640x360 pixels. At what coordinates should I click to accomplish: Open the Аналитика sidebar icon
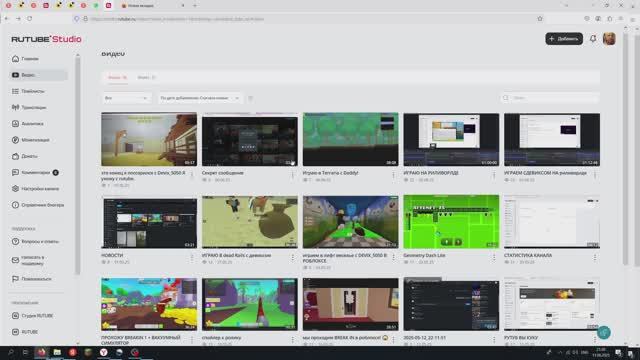pyautogui.click(x=16, y=124)
